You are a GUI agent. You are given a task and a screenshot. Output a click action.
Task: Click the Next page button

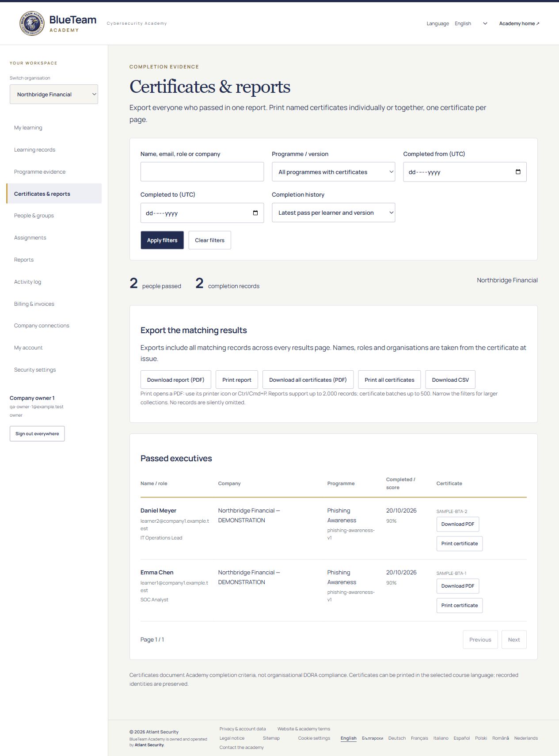(x=514, y=639)
